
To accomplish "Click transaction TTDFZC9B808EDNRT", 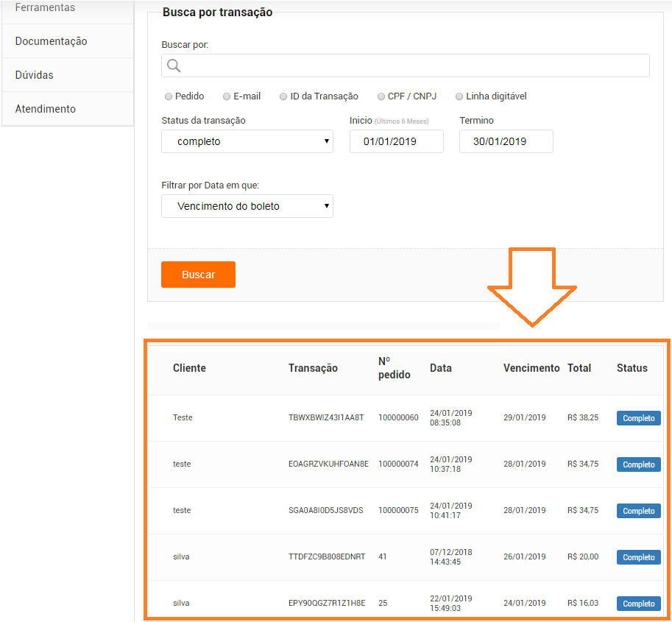I will point(327,556).
